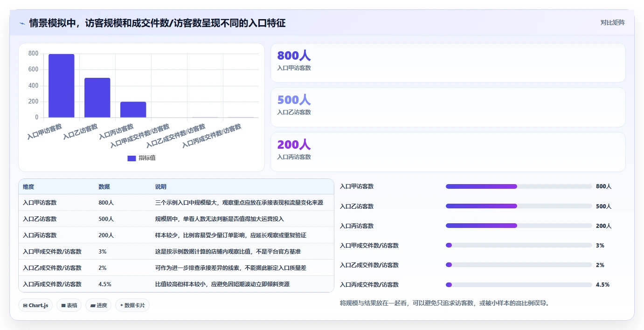Click the 对比矩阵 label in header

click(612, 22)
